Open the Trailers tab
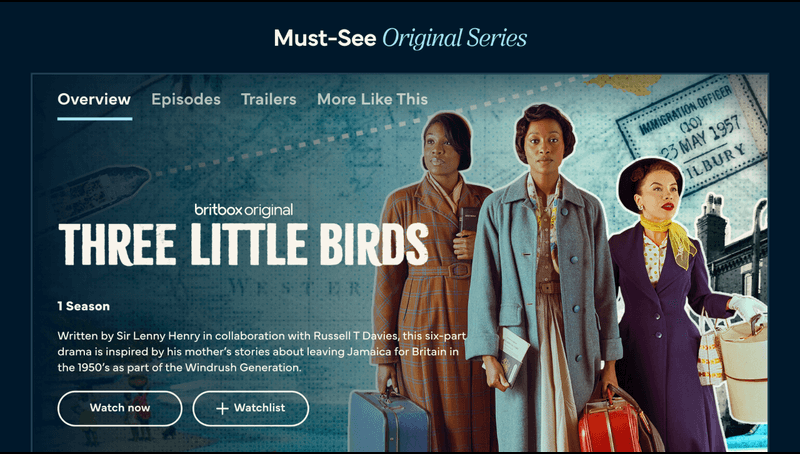 268,99
